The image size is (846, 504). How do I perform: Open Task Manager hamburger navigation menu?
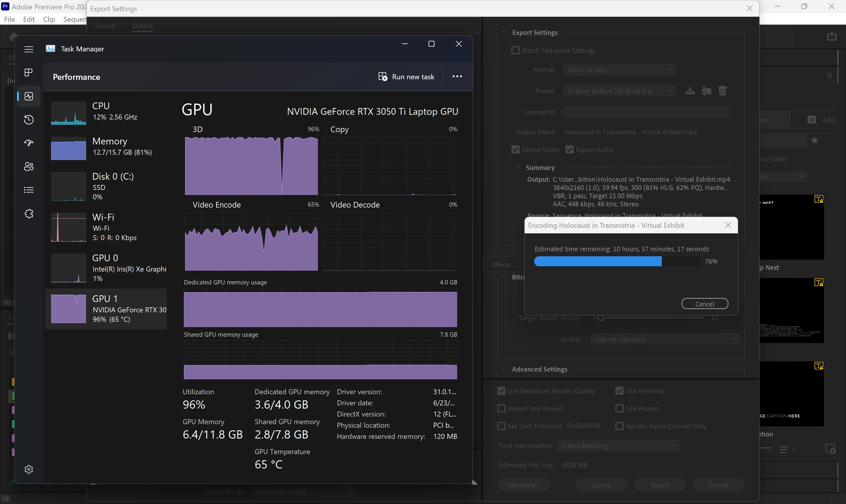29,49
